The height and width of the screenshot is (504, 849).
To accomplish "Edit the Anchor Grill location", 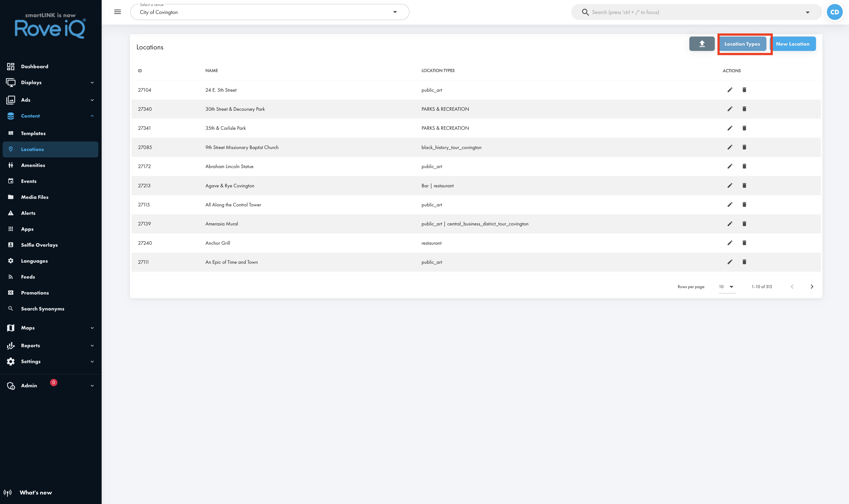I will [x=730, y=243].
